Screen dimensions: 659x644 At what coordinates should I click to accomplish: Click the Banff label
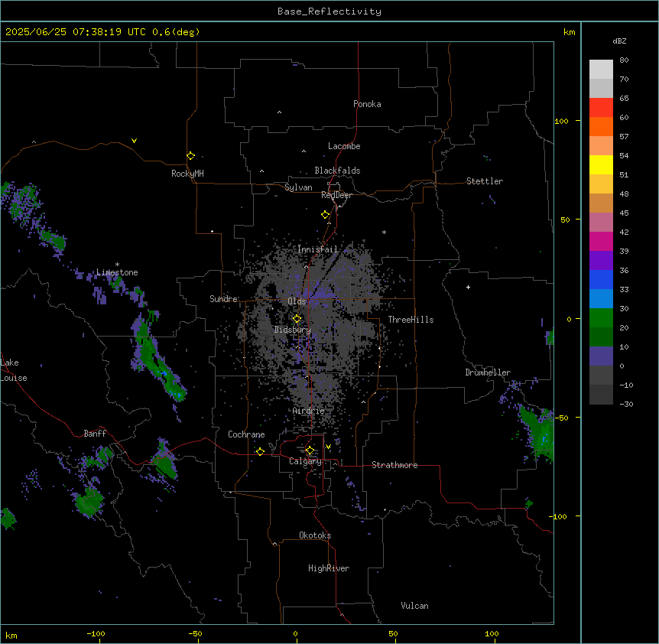tap(95, 434)
